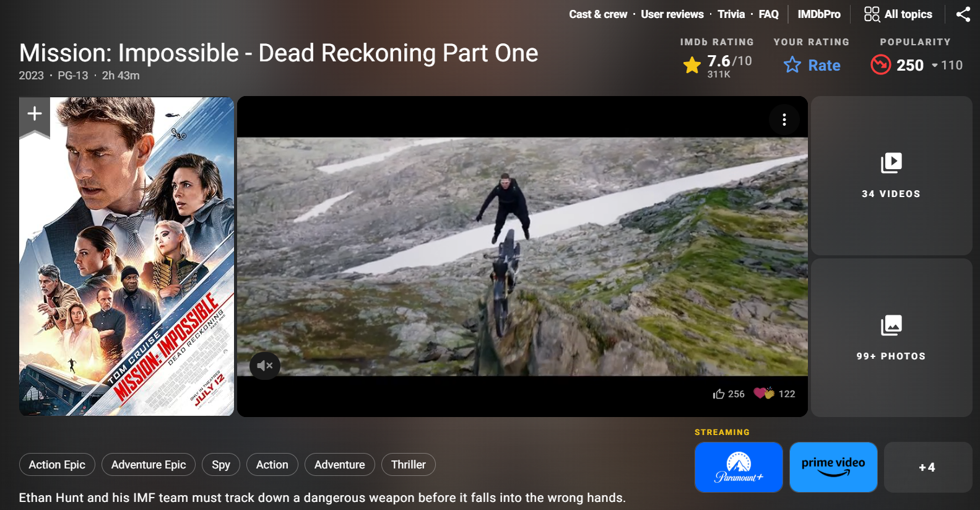Watch on Paramount+ streaming
Viewport: 980px width, 510px height.
(x=739, y=467)
